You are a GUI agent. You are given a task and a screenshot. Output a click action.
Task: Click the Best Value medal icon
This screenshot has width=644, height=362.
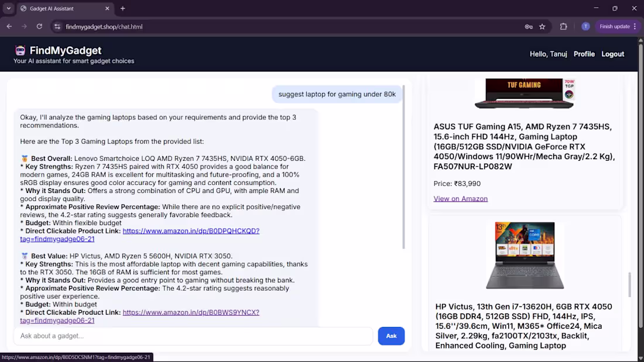(25, 256)
